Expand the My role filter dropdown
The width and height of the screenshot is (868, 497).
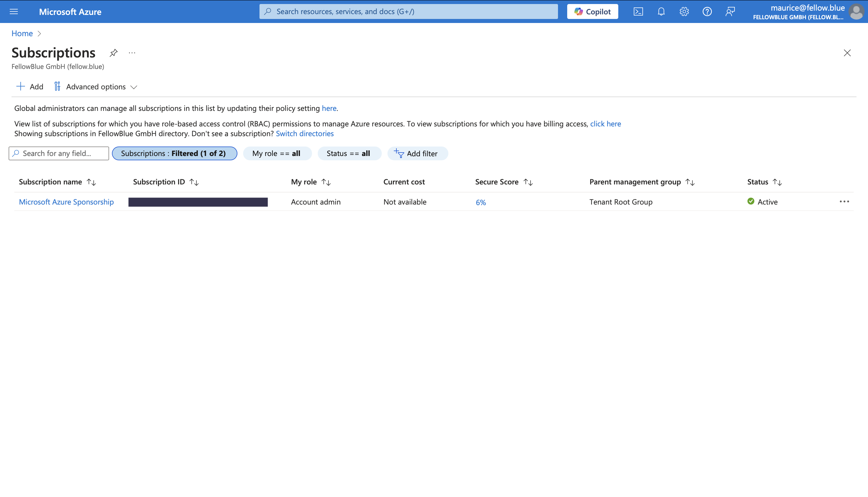tap(277, 153)
